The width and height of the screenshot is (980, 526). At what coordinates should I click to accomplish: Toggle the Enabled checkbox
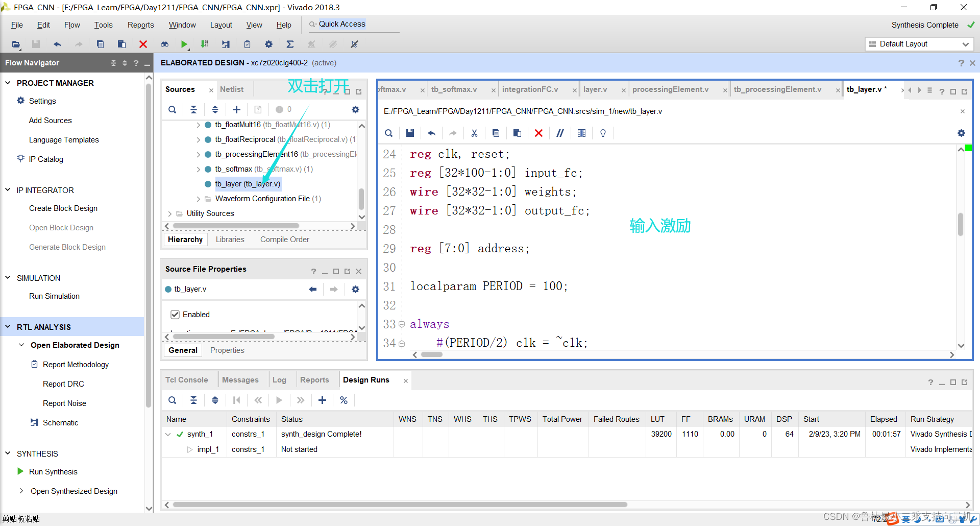click(x=175, y=315)
